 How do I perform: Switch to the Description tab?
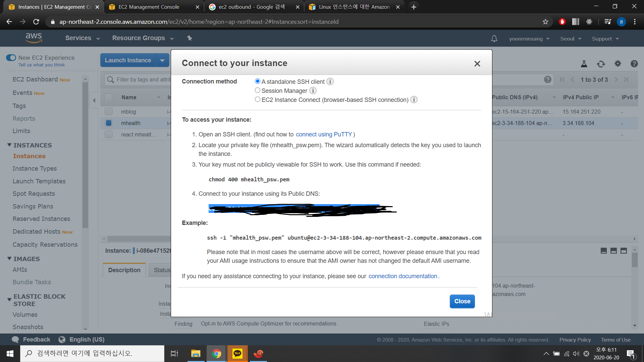point(124,270)
